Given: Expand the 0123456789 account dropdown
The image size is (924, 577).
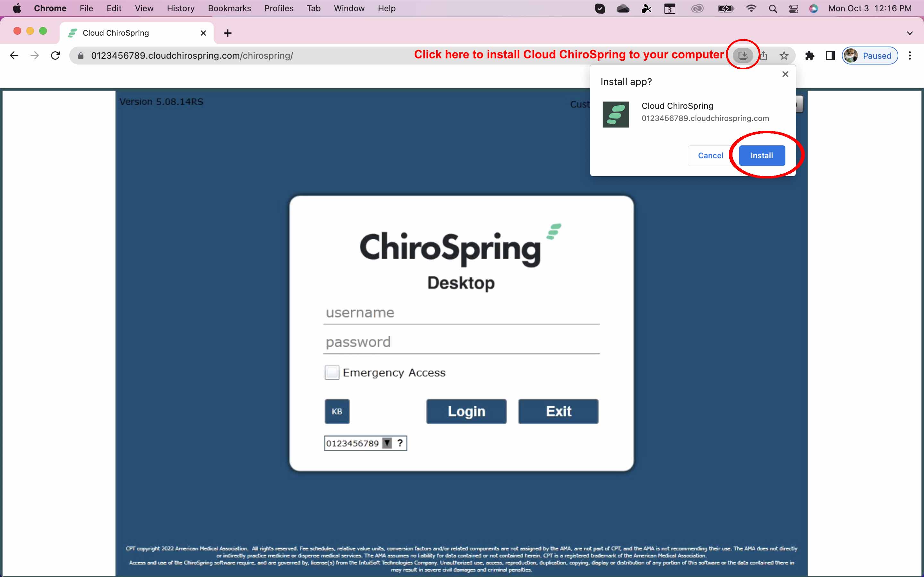Looking at the screenshot, I should [387, 443].
